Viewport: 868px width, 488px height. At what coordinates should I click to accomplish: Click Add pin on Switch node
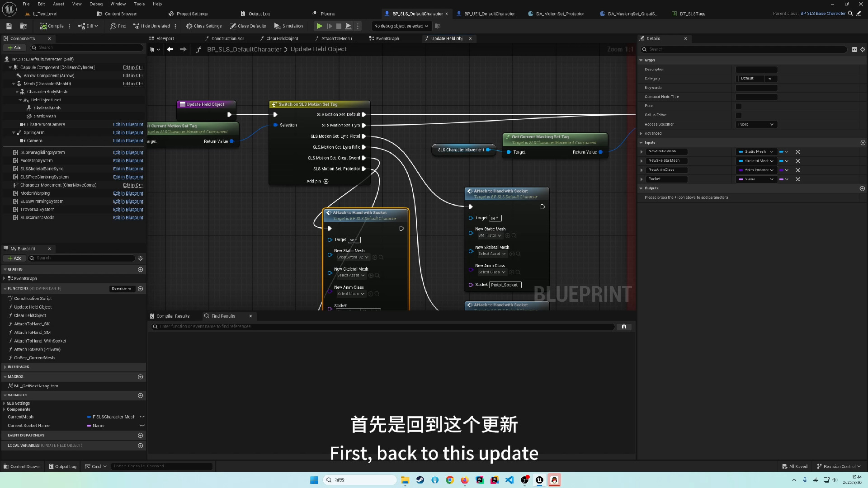point(317,182)
